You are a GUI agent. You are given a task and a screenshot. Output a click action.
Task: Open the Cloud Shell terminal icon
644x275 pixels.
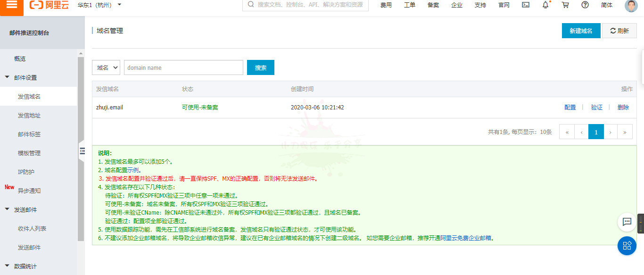tap(526, 5)
